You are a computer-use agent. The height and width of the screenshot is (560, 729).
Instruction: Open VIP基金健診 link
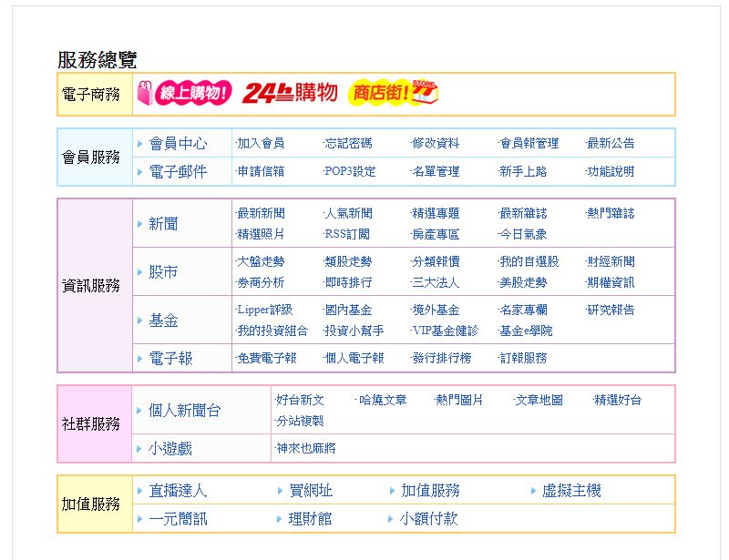(x=445, y=331)
